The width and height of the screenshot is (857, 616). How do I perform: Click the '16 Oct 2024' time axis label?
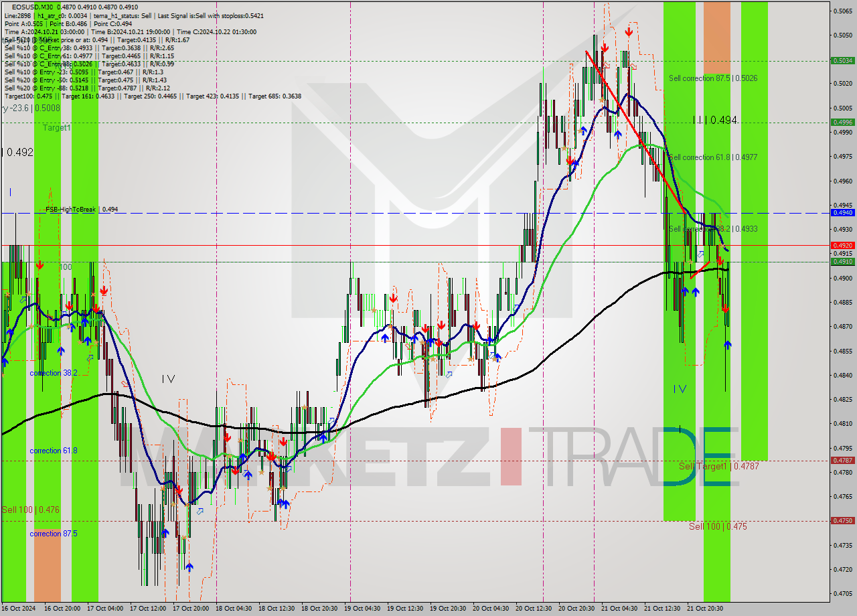(x=20, y=609)
